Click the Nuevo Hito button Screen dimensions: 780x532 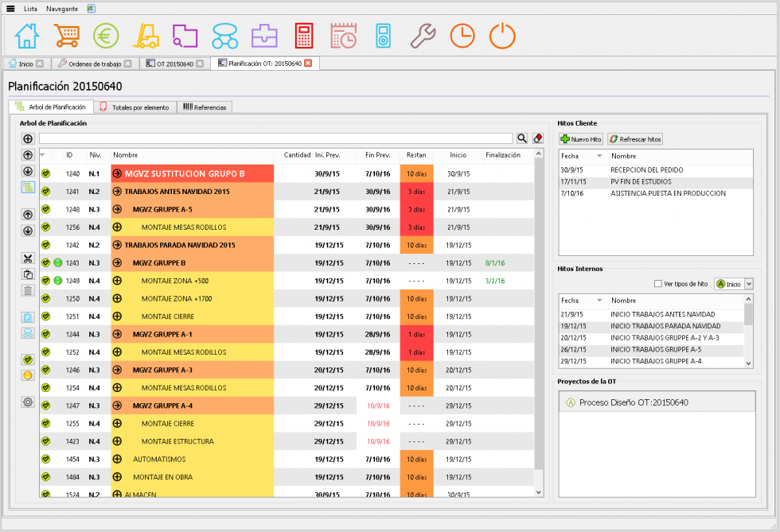pyautogui.click(x=581, y=139)
